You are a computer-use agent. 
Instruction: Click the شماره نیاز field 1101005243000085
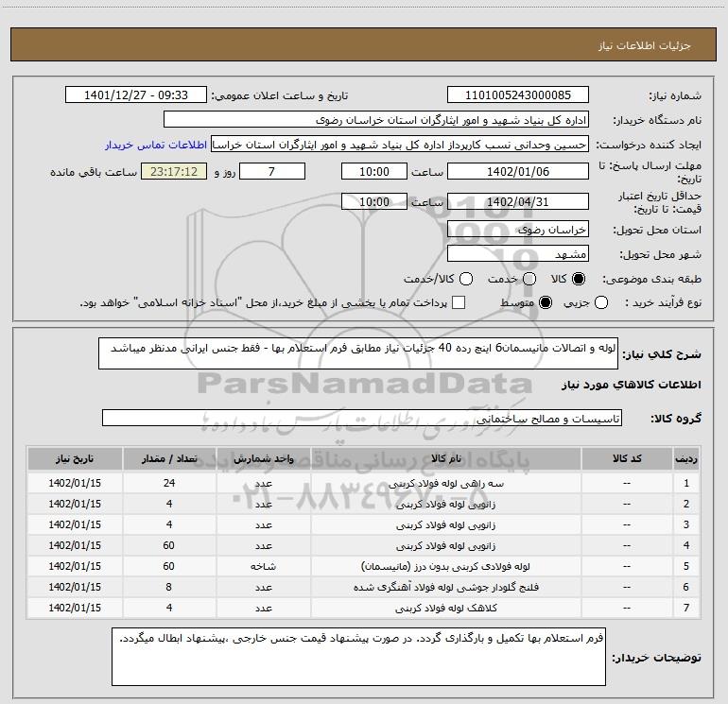coord(518,95)
